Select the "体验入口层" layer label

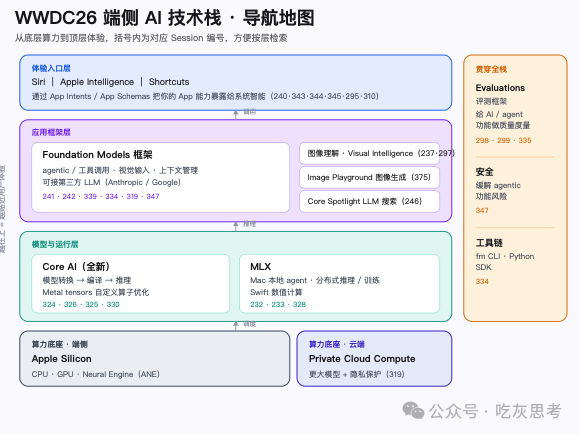coord(51,68)
